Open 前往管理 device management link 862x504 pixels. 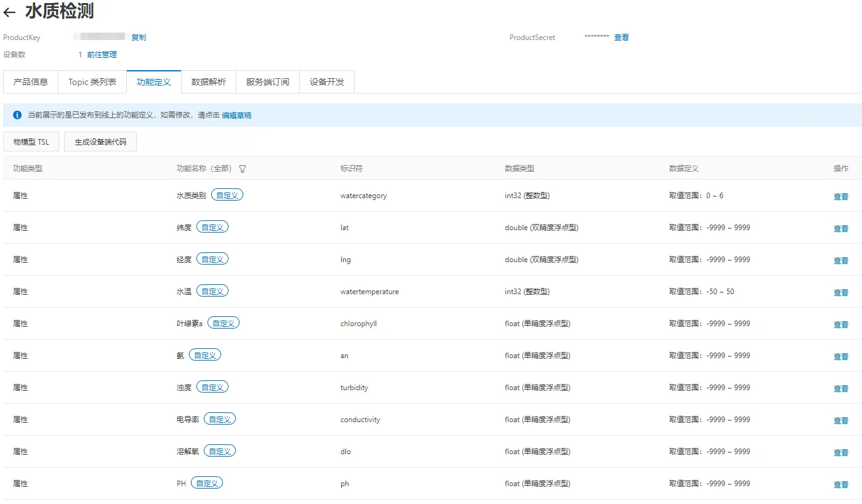[x=102, y=55]
